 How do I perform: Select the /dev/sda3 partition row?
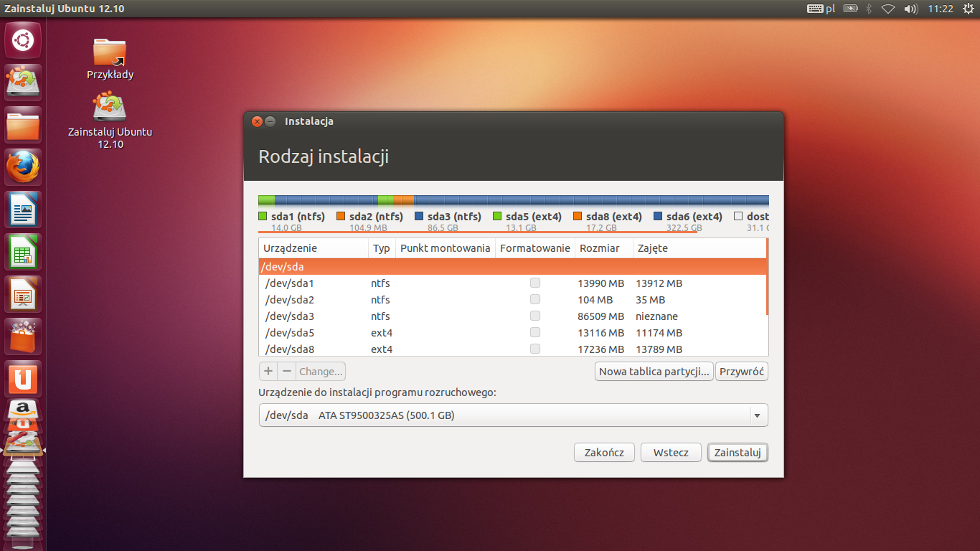pos(512,316)
